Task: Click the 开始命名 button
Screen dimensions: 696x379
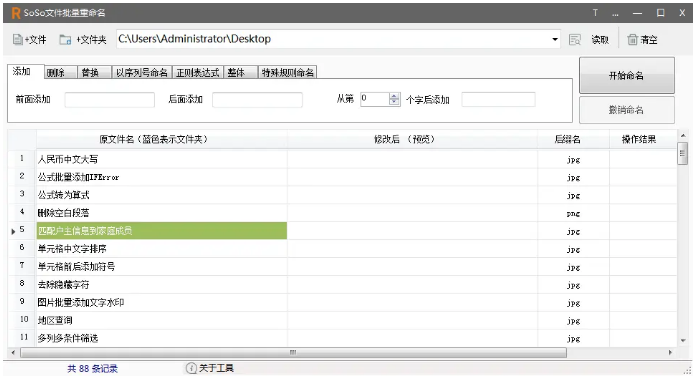Action: (626, 75)
